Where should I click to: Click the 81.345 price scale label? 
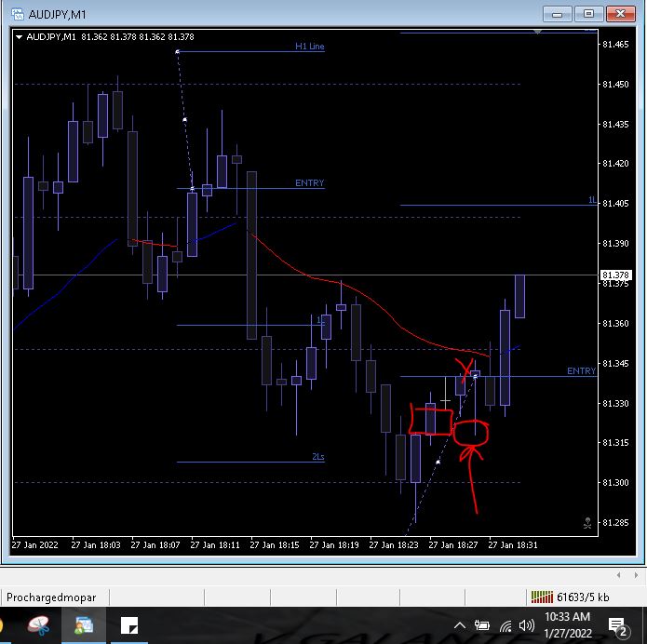tap(615, 364)
